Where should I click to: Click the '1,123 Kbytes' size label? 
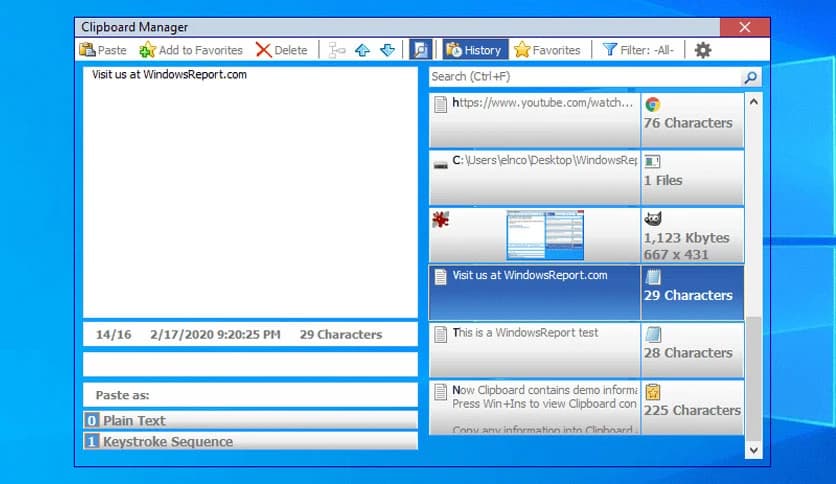point(686,238)
